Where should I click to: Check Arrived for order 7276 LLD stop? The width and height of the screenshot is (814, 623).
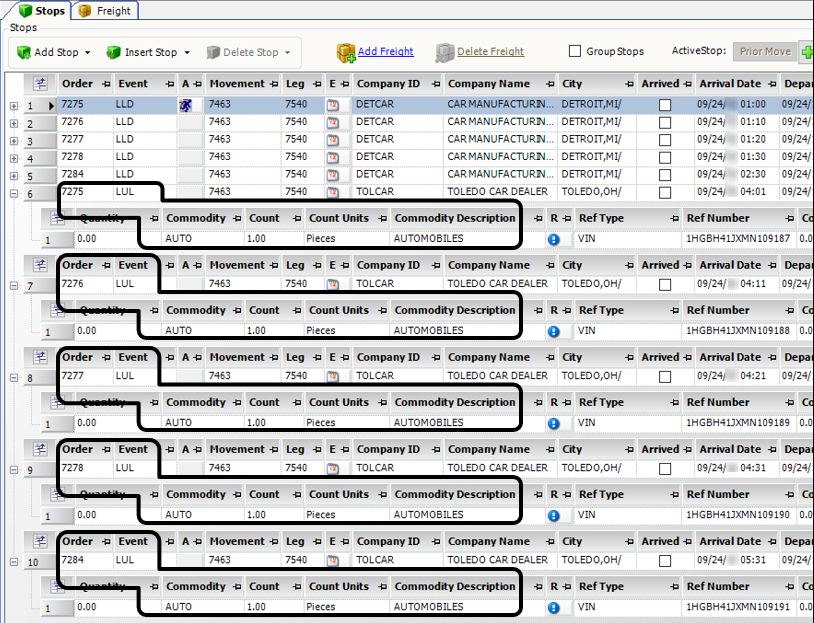tap(664, 123)
